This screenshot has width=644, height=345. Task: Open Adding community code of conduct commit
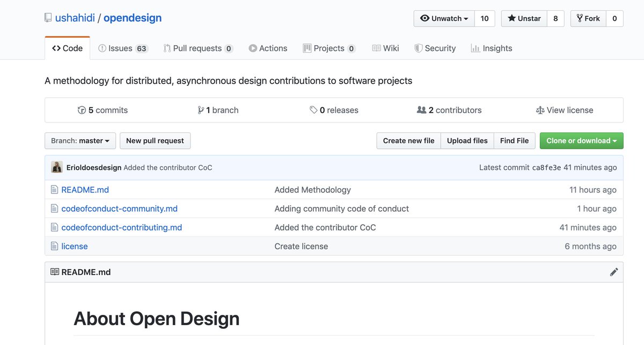pyautogui.click(x=342, y=209)
